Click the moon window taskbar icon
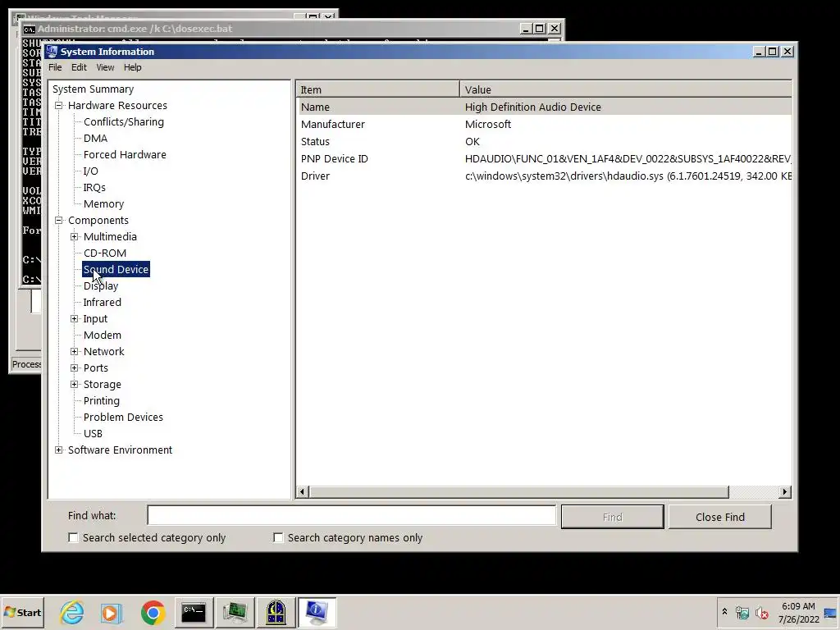Image resolution: width=840 pixels, height=630 pixels. [x=276, y=612]
